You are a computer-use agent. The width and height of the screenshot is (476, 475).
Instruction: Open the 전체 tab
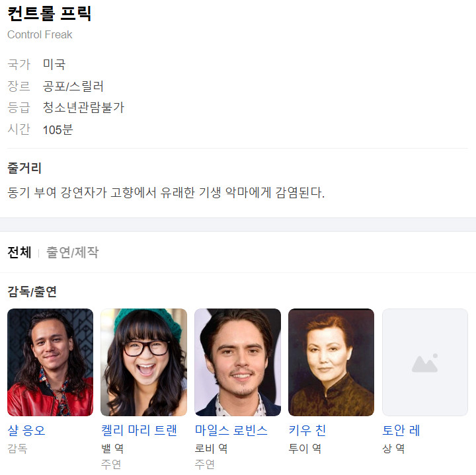[19, 252]
